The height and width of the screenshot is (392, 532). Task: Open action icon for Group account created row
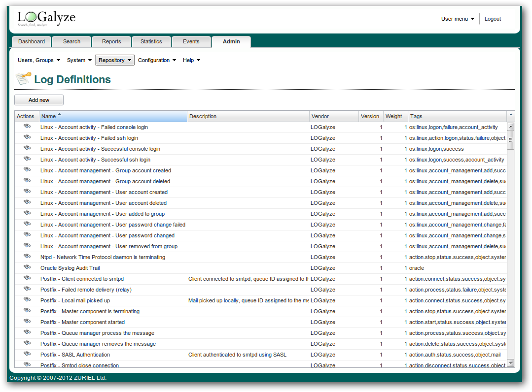click(x=27, y=170)
